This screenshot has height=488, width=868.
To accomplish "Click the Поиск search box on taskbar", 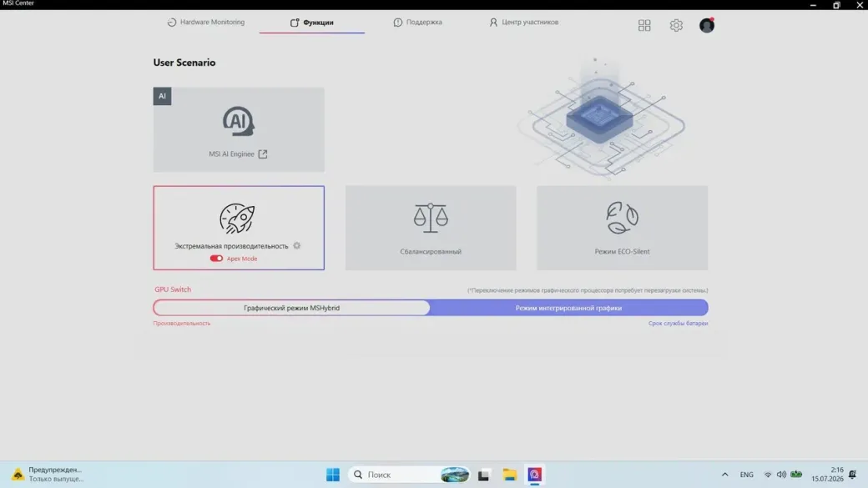I will coord(409,475).
